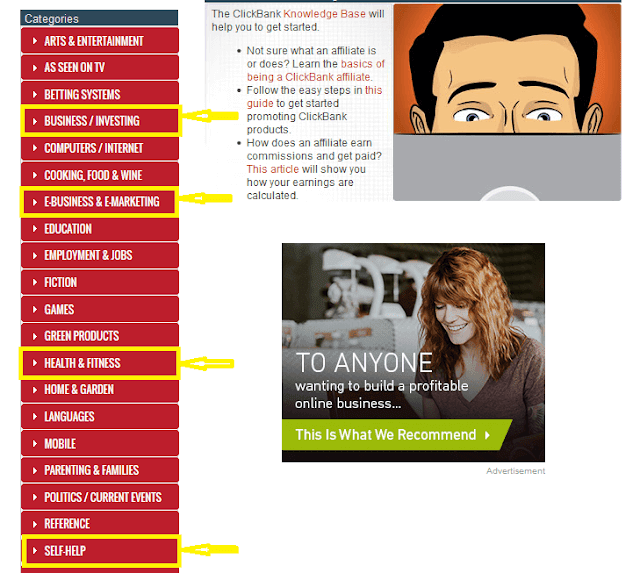Expand the Self-Help category arrow
The height and width of the screenshot is (573, 640).
[35, 551]
